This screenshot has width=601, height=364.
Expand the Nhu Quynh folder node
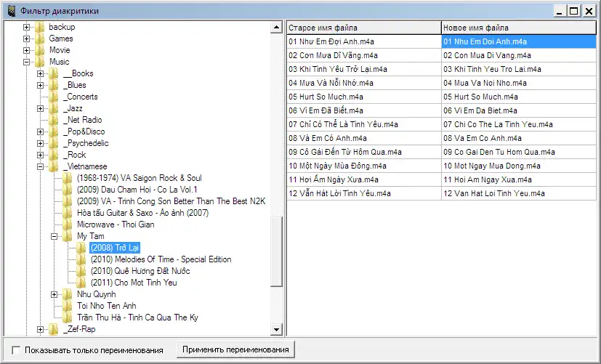[x=54, y=294]
